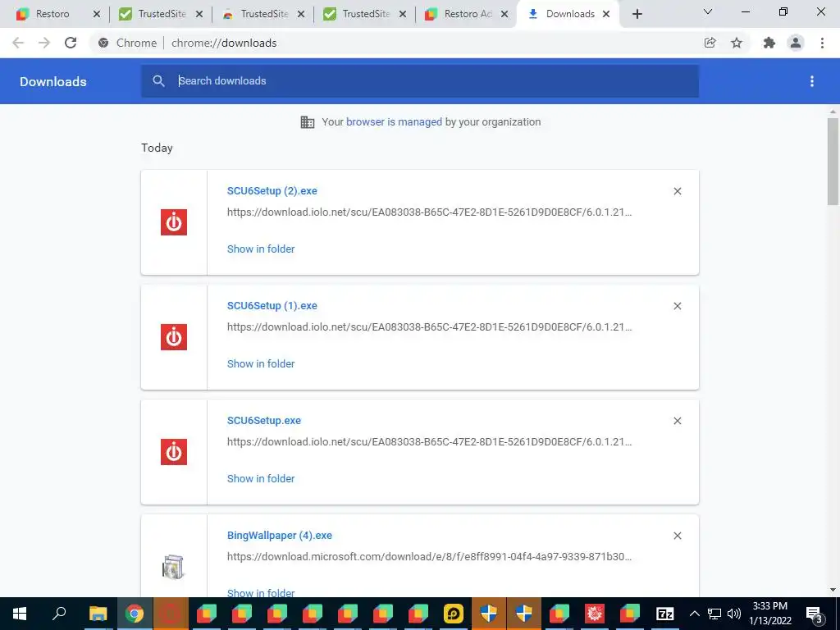Click the scrollbar down arrow

[833, 590]
